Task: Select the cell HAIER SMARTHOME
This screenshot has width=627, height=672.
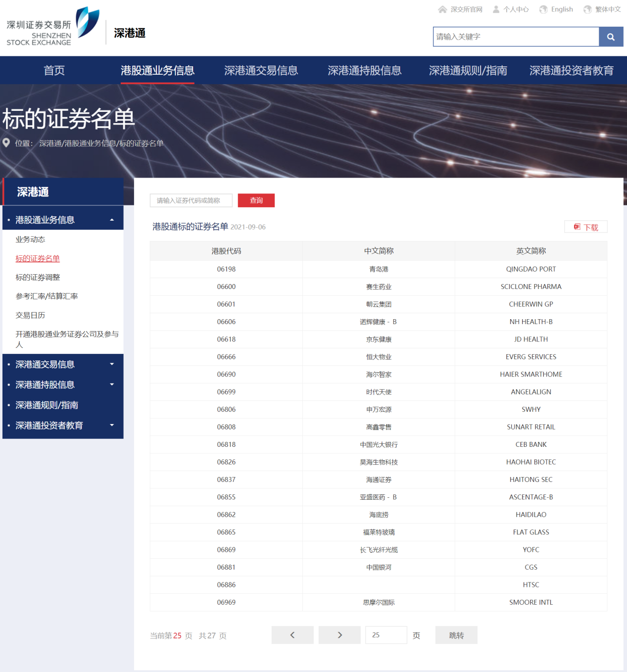Action: (x=531, y=375)
